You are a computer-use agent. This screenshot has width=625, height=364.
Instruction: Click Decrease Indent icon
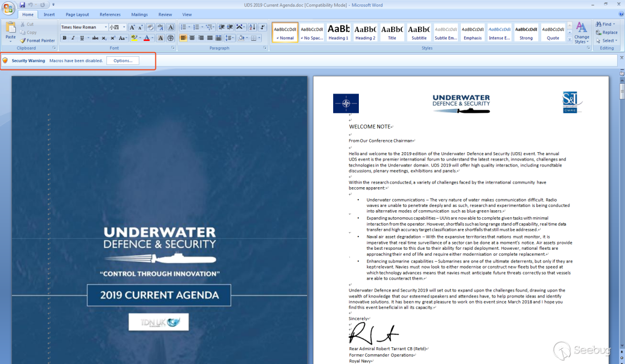[x=221, y=27]
